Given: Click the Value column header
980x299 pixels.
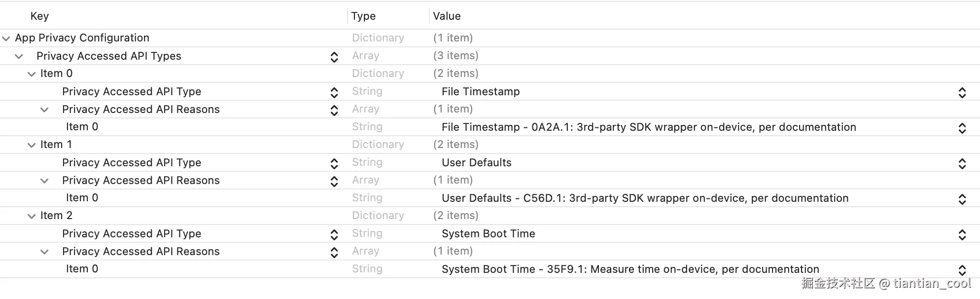Looking at the screenshot, I should (447, 16).
